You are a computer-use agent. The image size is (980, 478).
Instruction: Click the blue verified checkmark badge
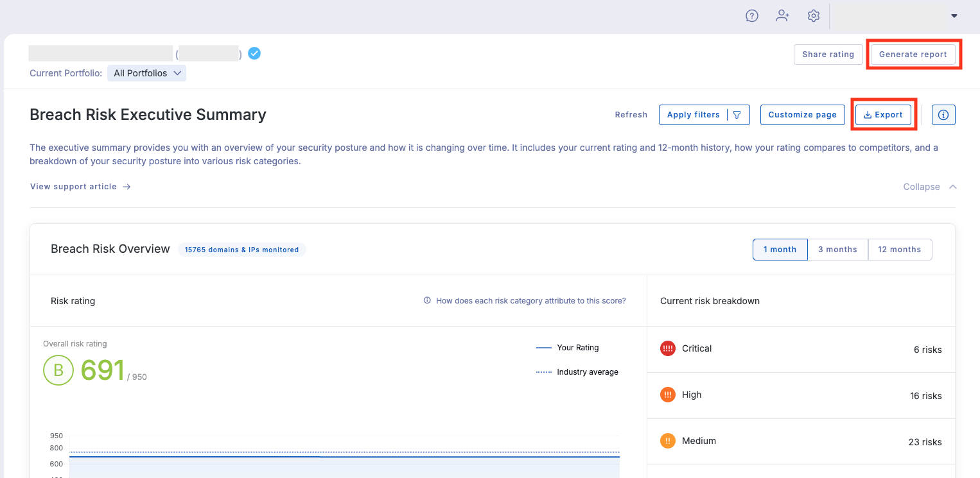(x=254, y=53)
